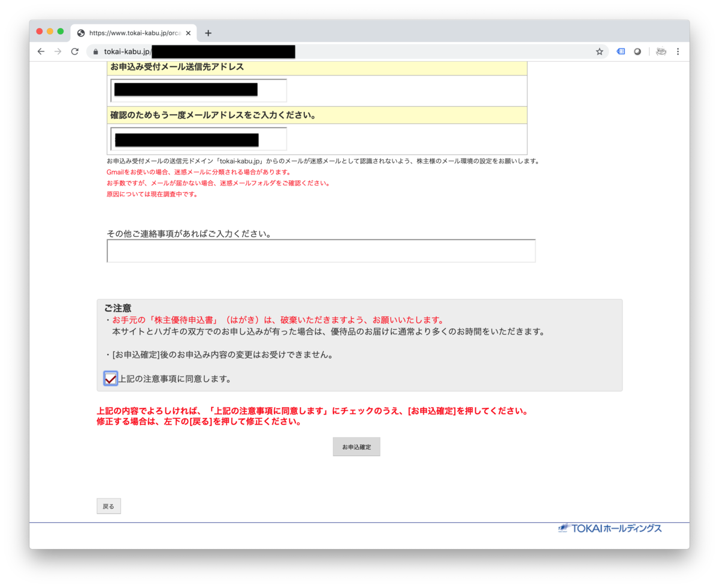The image size is (719, 588).
Task: Click the 戻る button
Action: tap(108, 506)
